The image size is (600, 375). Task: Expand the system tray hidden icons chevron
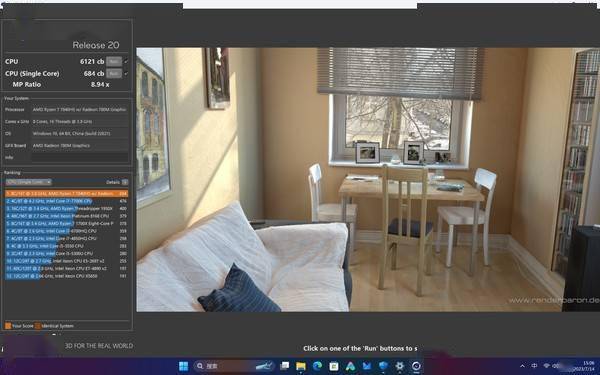coord(522,366)
